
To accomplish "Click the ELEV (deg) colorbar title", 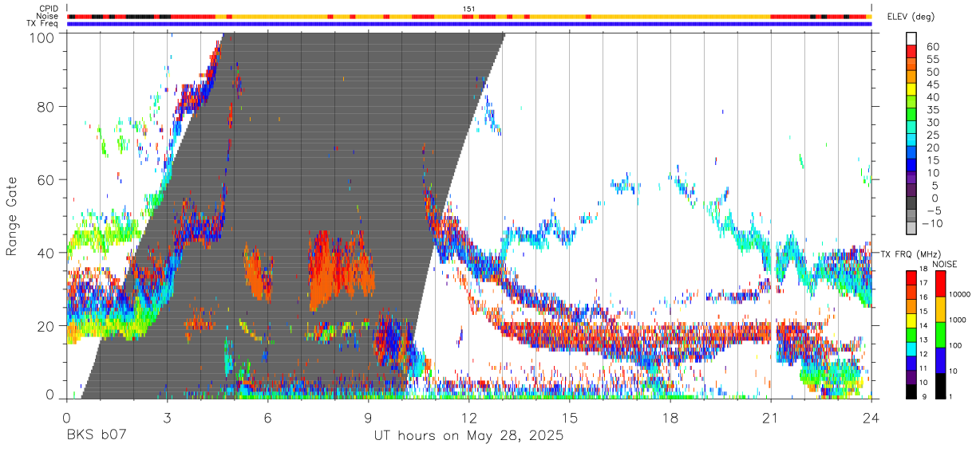I will click(911, 17).
